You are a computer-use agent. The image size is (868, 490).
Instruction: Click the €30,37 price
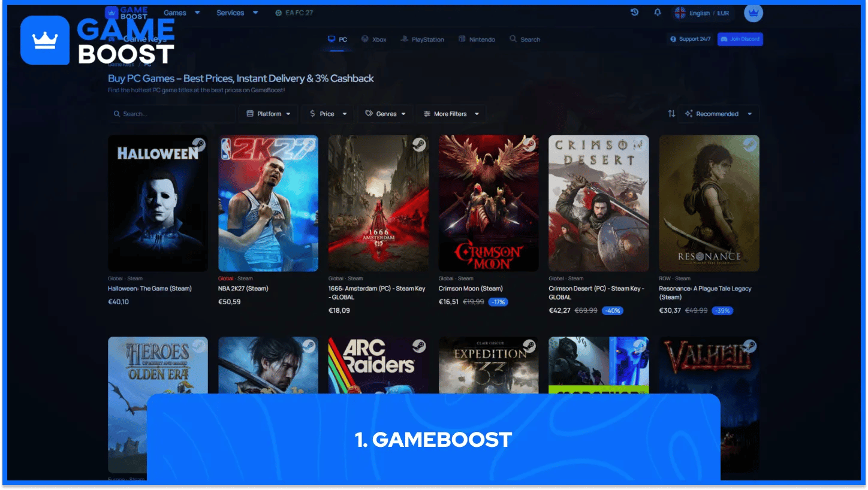tap(670, 310)
